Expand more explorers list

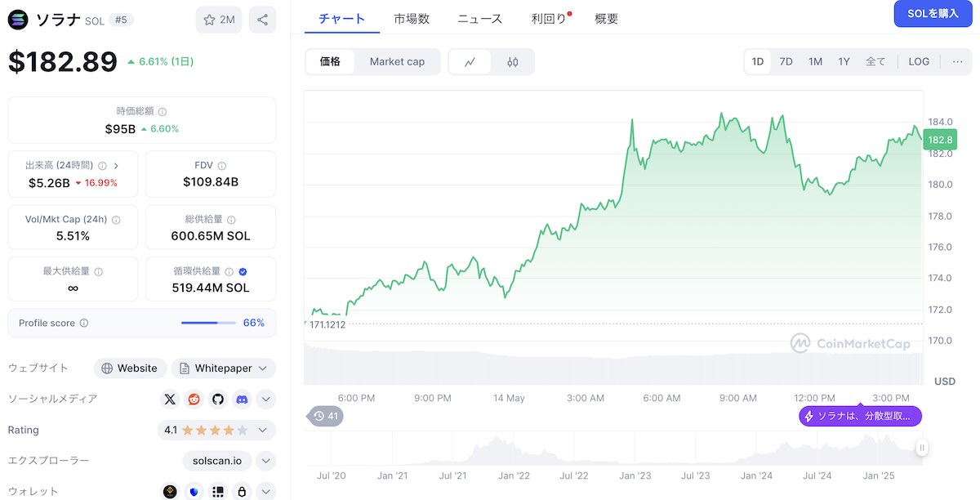coord(265,461)
